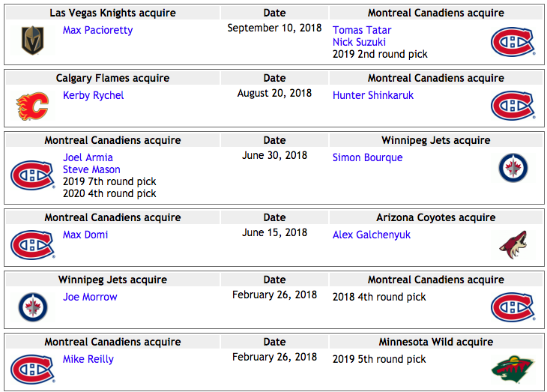Click the Minnesota Wild logo
The image size is (547, 392).
pyautogui.click(x=513, y=370)
